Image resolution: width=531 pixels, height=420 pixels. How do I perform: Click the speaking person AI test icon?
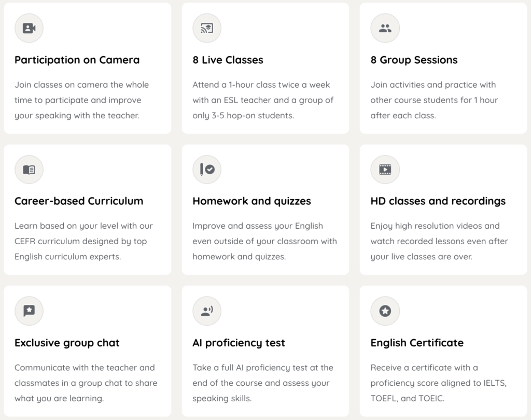(x=207, y=311)
